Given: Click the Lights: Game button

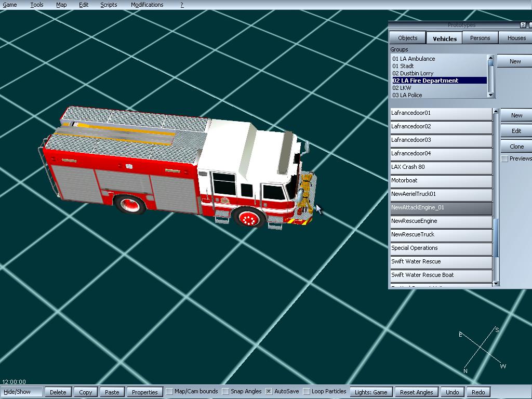Looking at the screenshot, I should (371, 392).
